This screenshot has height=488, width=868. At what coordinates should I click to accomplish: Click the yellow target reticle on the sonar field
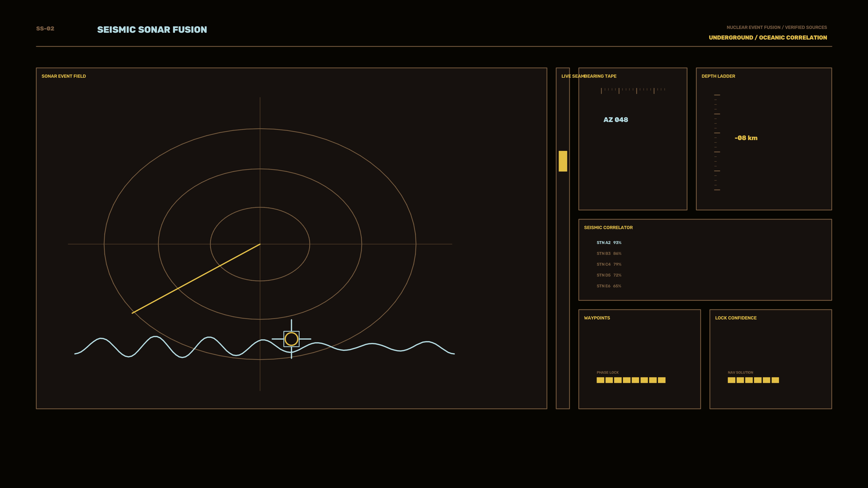pyautogui.click(x=291, y=339)
